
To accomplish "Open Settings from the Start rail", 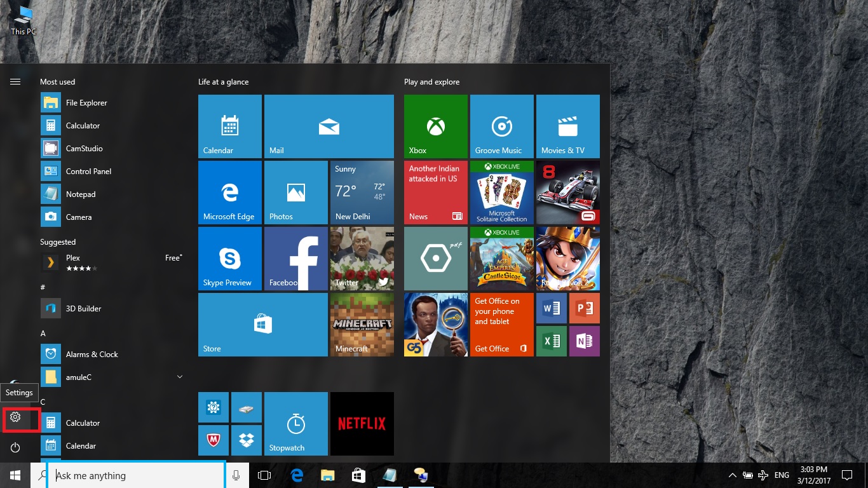I will (15, 417).
